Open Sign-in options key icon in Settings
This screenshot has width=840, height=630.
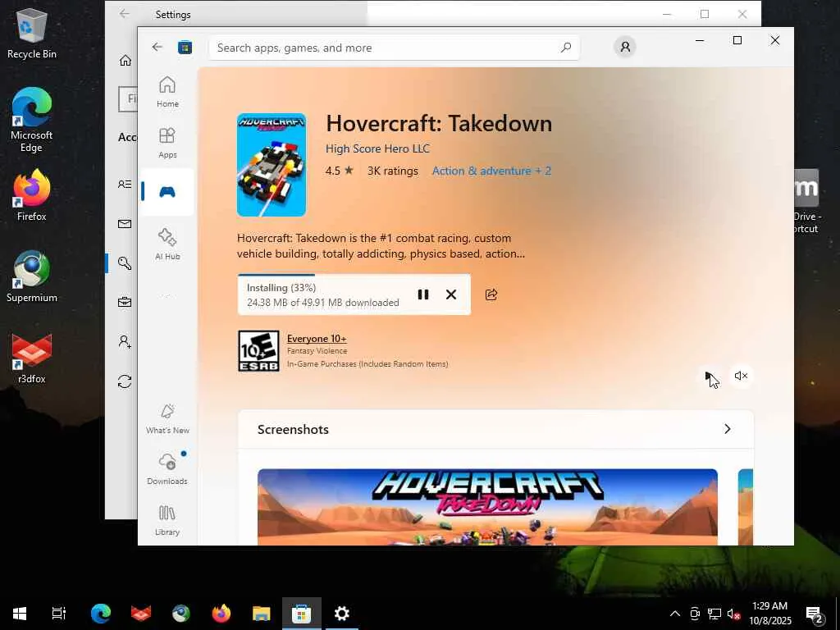[x=125, y=263]
